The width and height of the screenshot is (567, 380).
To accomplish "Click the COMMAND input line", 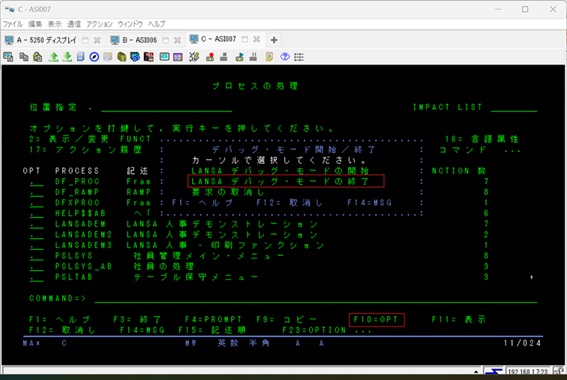I will click(316, 299).
